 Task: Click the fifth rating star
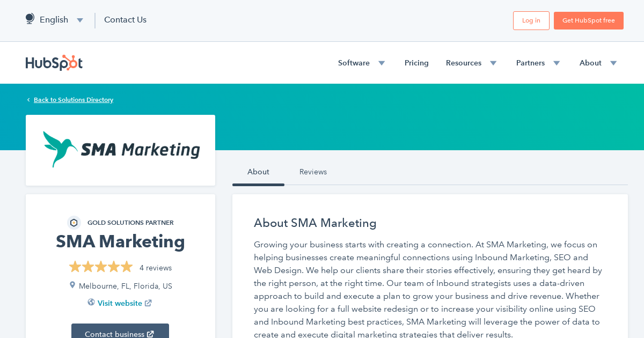(128, 266)
